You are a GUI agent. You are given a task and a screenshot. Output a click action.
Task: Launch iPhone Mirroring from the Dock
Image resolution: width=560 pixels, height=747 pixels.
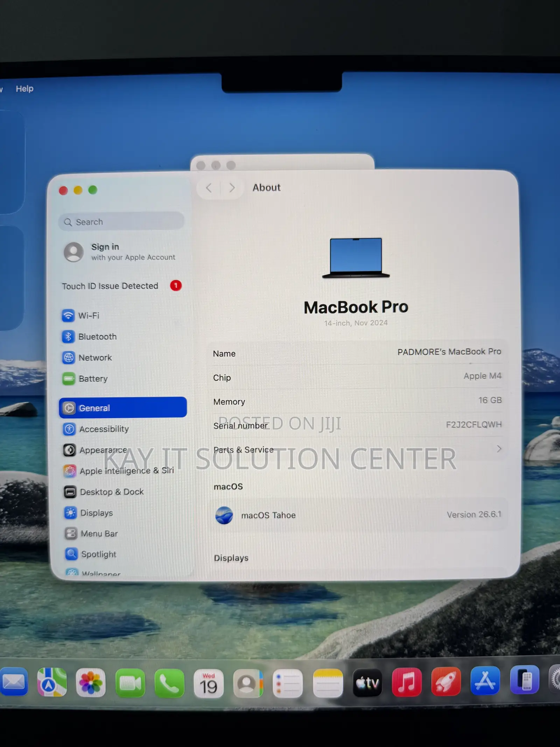point(524,680)
